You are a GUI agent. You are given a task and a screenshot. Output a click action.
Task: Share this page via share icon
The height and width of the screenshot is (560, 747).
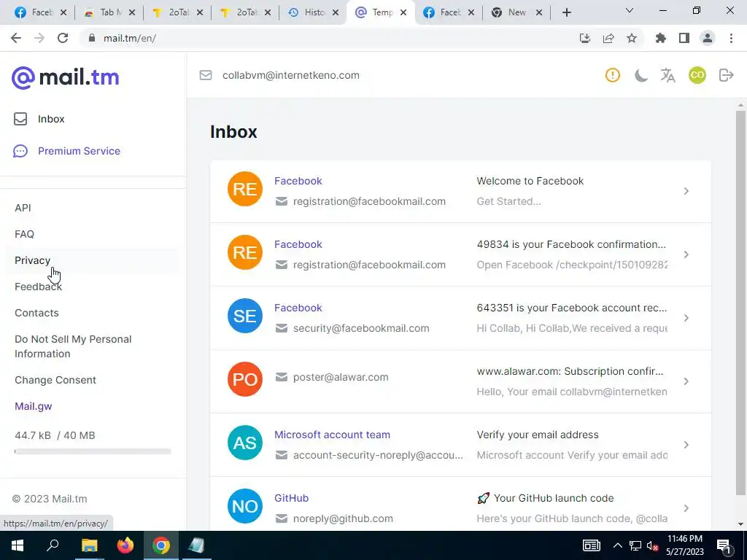coord(608,38)
